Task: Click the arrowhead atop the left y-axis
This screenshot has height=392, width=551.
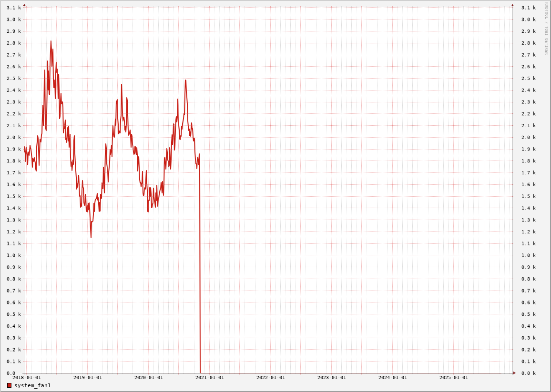Action: [24, 5]
